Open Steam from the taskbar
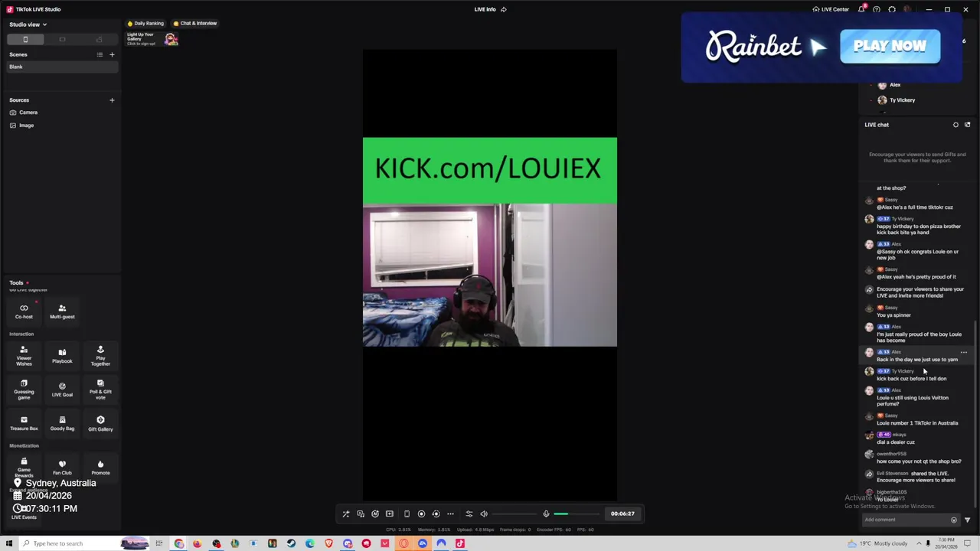Image resolution: width=980 pixels, height=551 pixels. tap(291, 543)
